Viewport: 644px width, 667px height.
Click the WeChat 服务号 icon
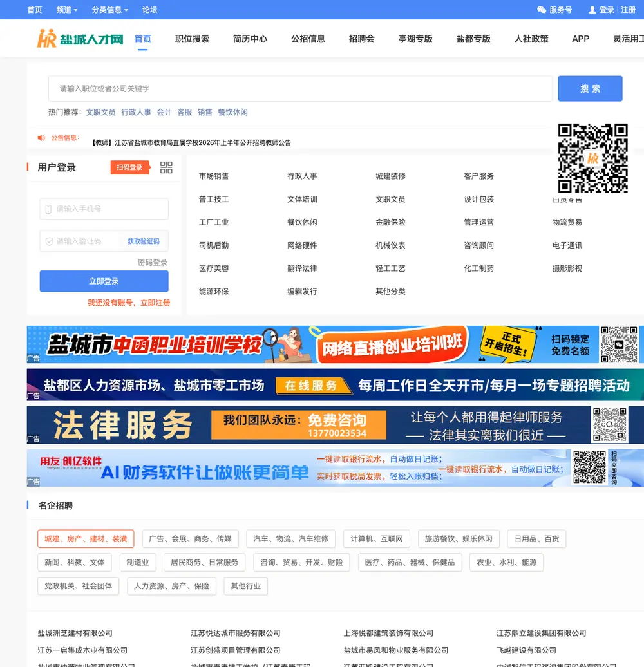click(x=542, y=10)
